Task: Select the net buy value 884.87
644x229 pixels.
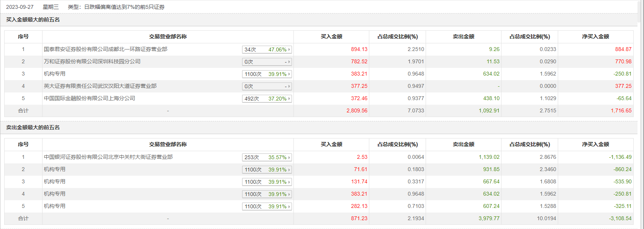Action: pyautogui.click(x=623, y=49)
